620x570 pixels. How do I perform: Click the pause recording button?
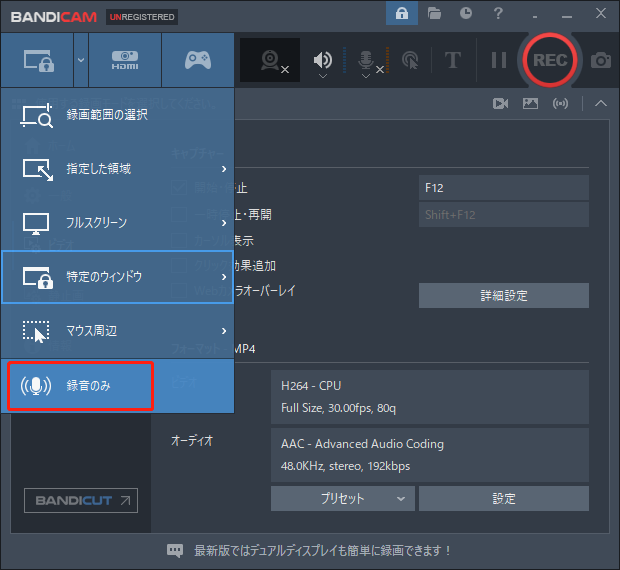pos(499,60)
